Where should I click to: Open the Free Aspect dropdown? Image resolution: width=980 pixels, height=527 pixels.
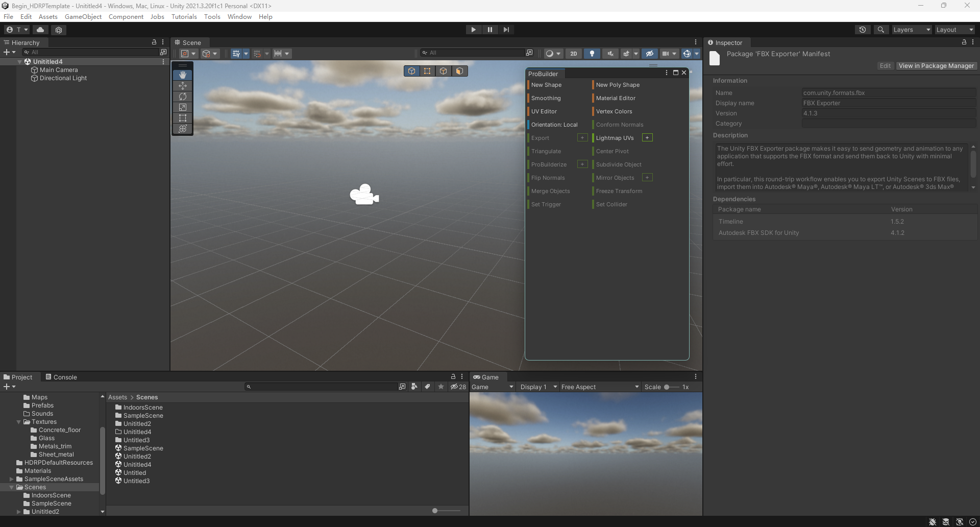tap(600, 387)
